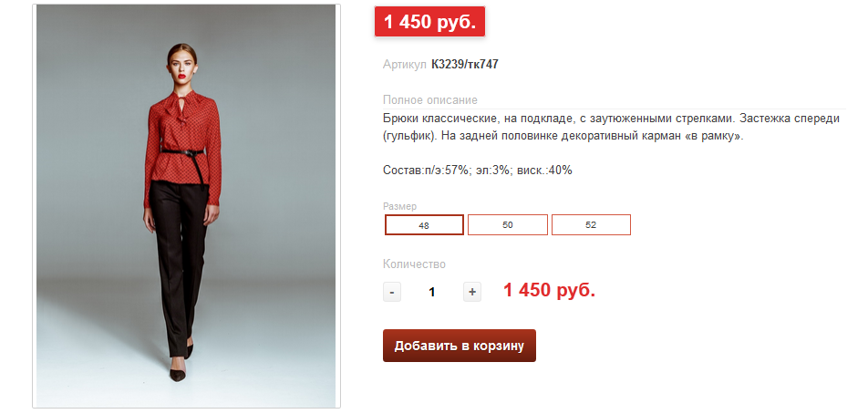Click the Состав fabric composition line
Viewport: 868px width, 414px height.
477,171
